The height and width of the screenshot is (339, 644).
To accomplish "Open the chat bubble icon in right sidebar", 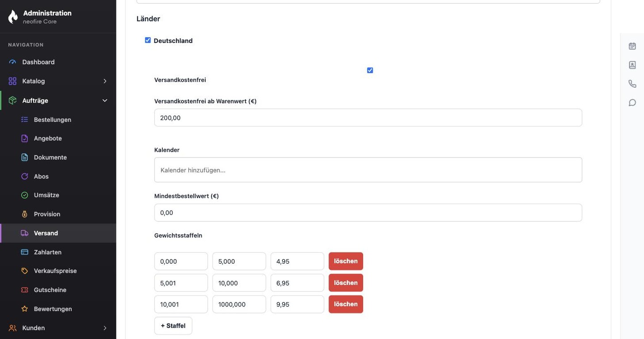I will (632, 103).
